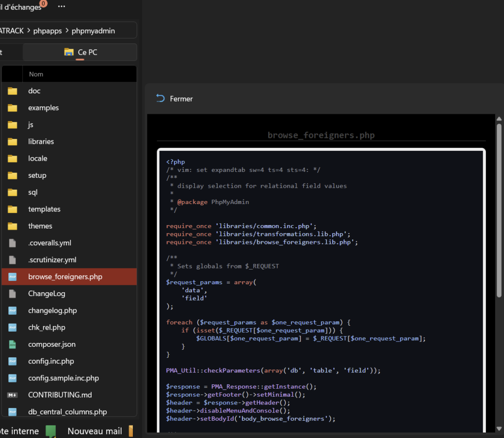
Task: Click the libraries folder icon
Action: [12, 142]
